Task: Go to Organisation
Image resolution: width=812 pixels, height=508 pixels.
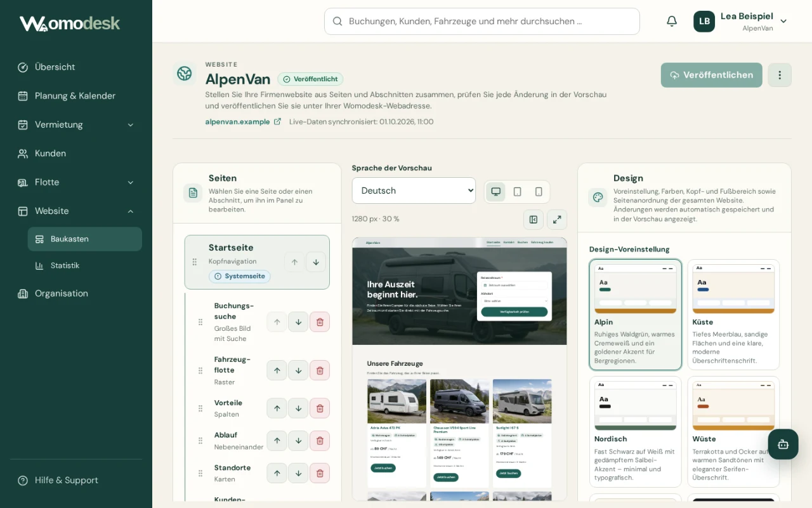Action: coord(76,293)
